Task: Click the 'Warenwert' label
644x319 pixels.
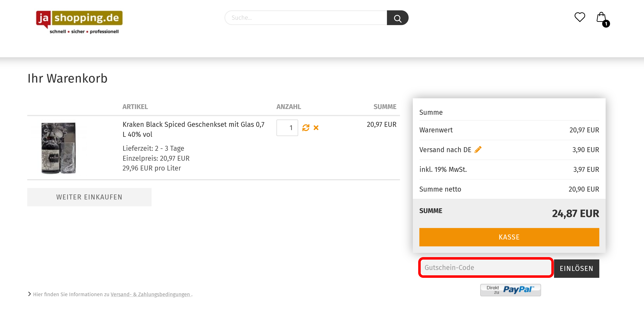Action: (x=436, y=130)
